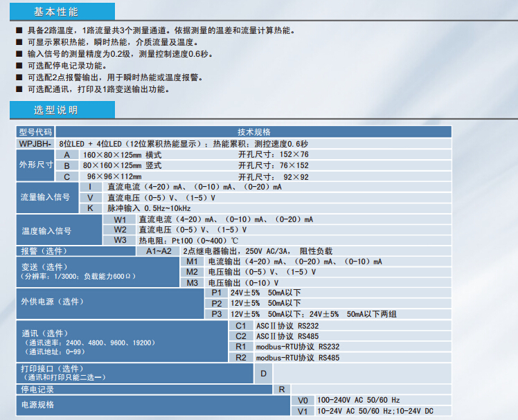Select code K for pulse input
Image resolution: width=518 pixels, height=420 pixels.
click(x=90, y=208)
